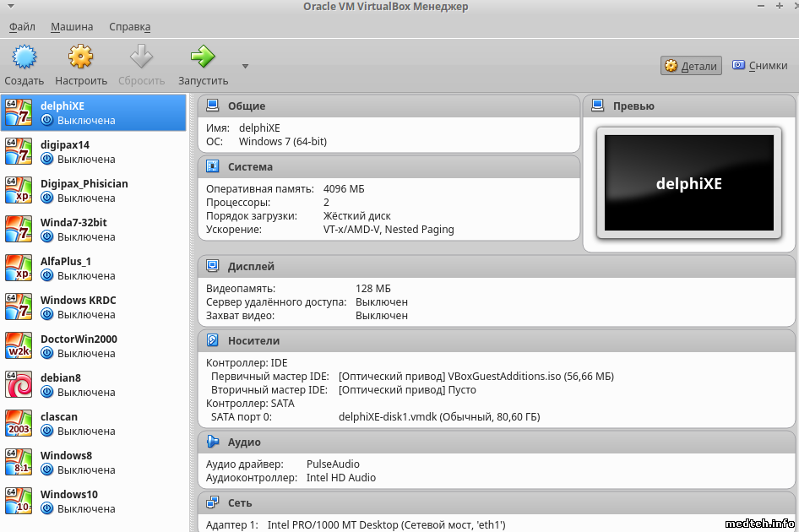Click the Дисплей section header

click(x=251, y=267)
